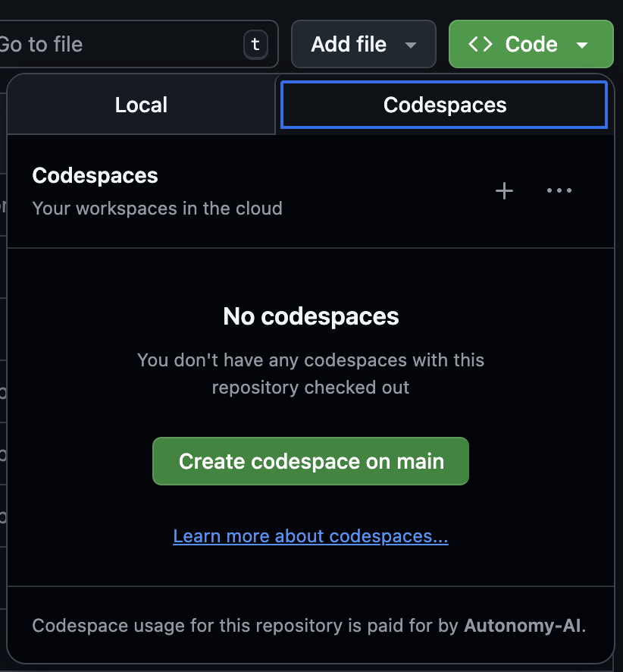Click the Autonomy-AI organization name

523,626
